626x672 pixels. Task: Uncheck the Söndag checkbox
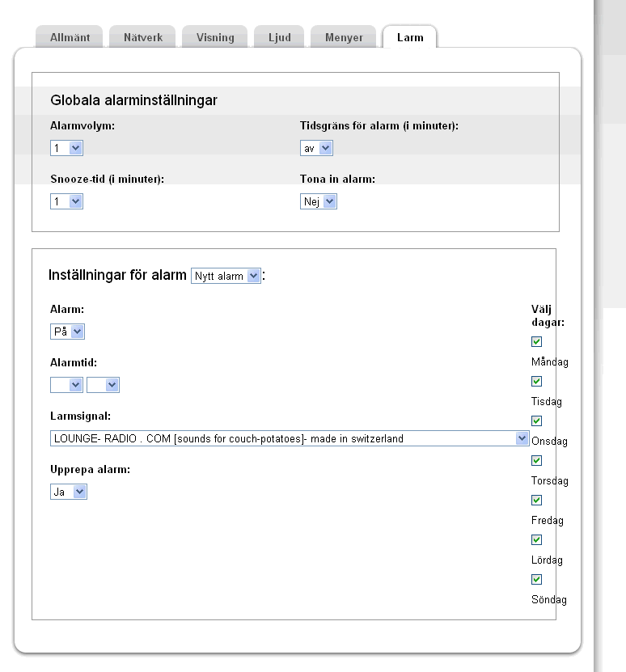(x=536, y=580)
